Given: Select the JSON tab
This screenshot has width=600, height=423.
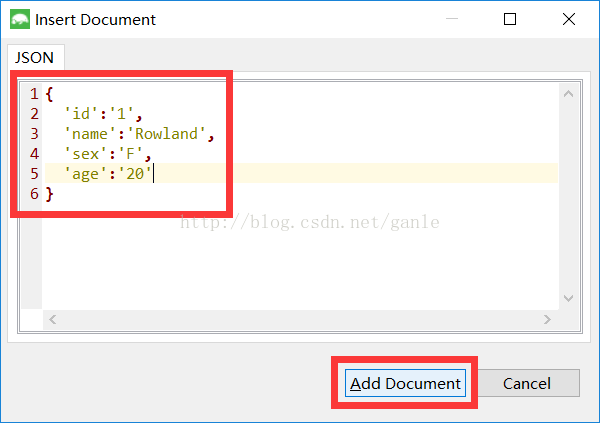Looking at the screenshot, I should click(x=35, y=57).
